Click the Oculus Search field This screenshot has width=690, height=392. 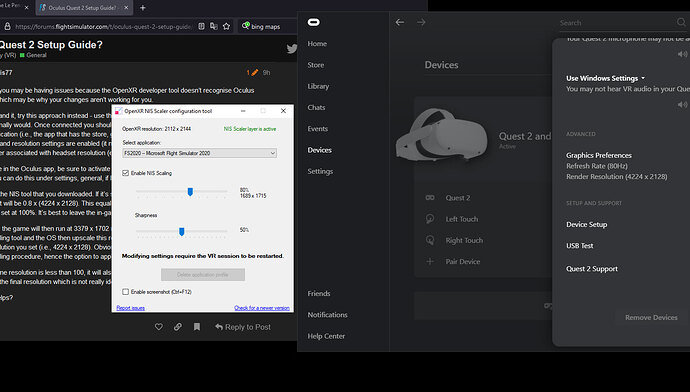[616, 22]
